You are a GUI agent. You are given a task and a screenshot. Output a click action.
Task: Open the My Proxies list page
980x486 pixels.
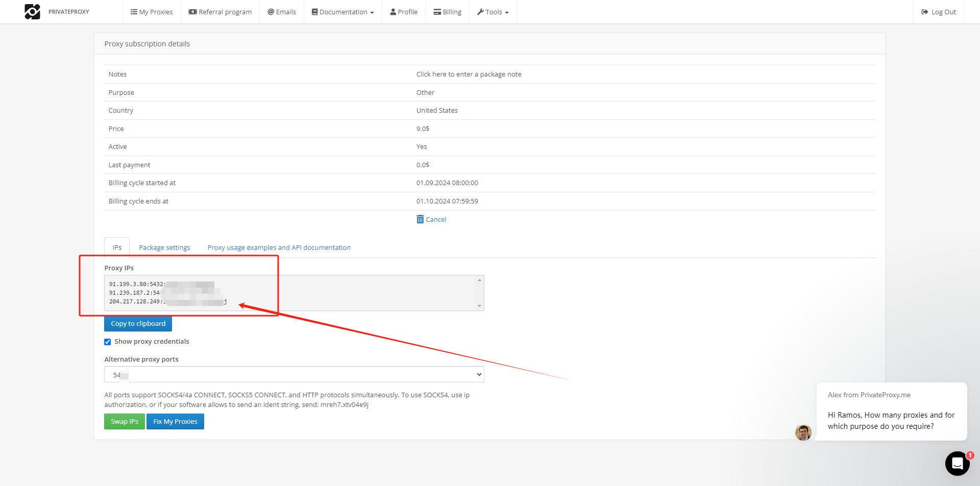click(152, 12)
